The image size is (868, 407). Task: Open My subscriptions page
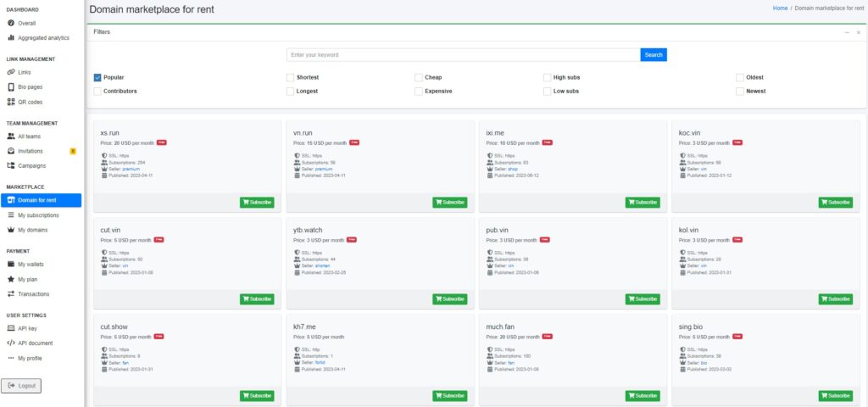[x=41, y=215]
